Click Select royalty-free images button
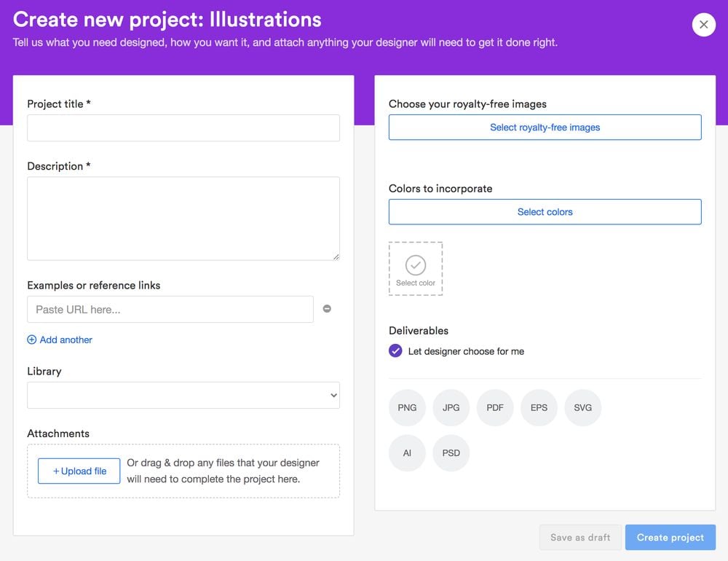 pos(545,127)
